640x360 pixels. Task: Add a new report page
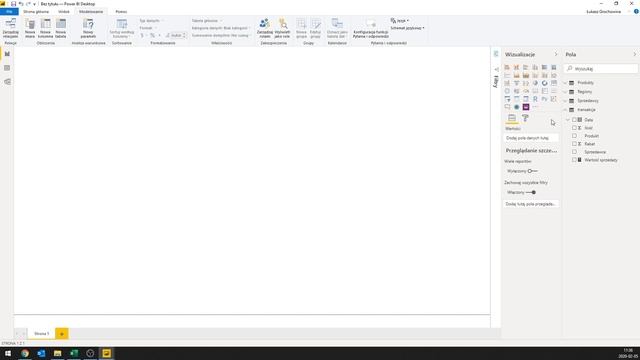[62, 333]
